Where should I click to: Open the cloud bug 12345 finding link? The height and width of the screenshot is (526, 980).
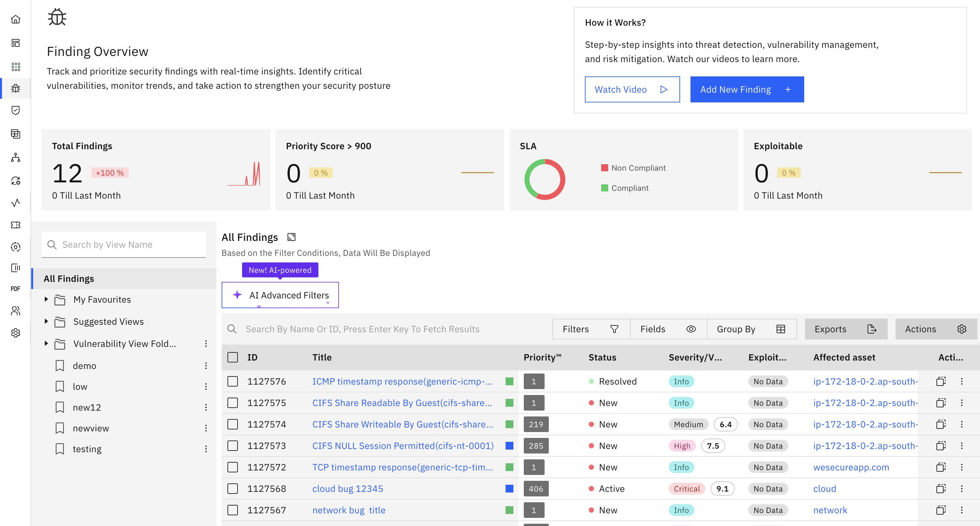click(x=347, y=489)
